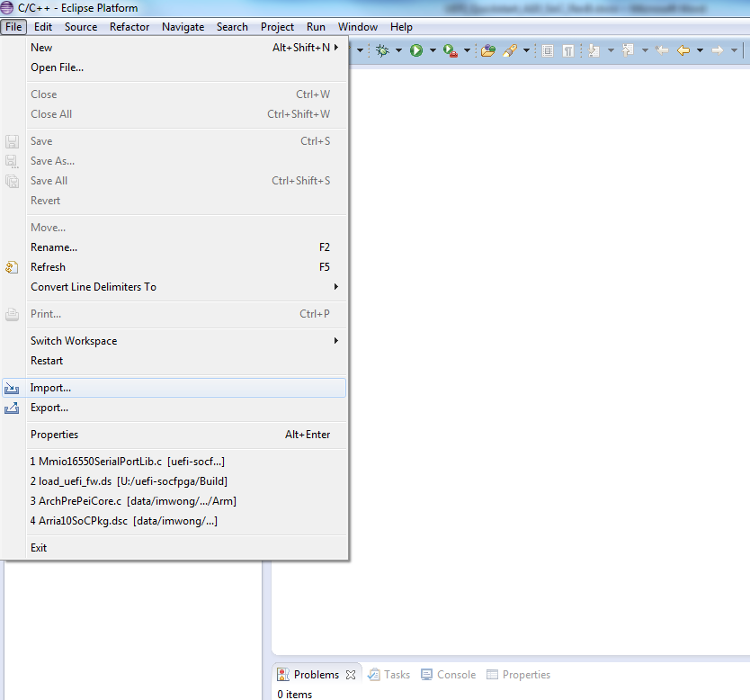Open the Window menu
The height and width of the screenshot is (700, 750).
pyautogui.click(x=358, y=27)
